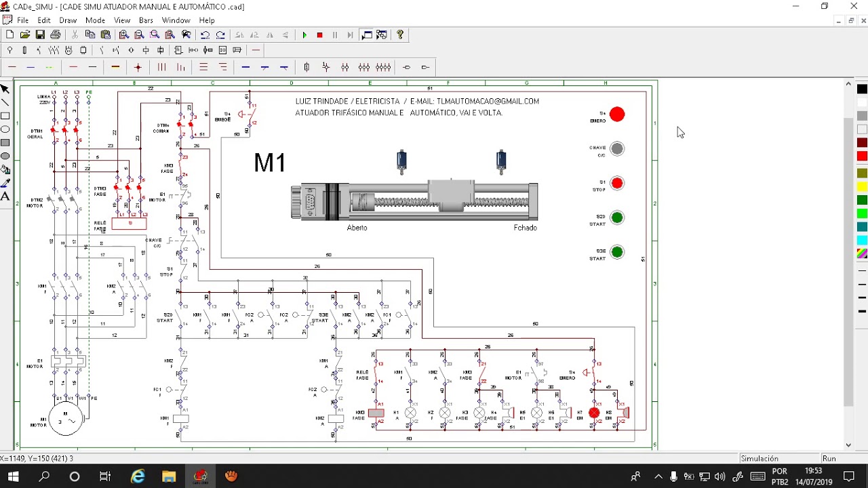Click the Undo arrow icon
The height and width of the screenshot is (488, 868).
tap(205, 35)
